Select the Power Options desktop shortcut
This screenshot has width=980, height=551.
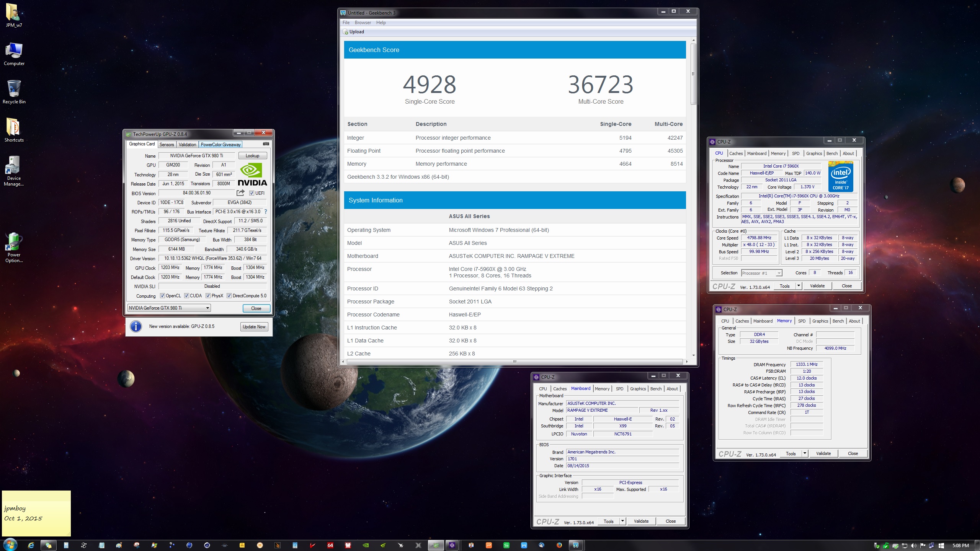14,248
